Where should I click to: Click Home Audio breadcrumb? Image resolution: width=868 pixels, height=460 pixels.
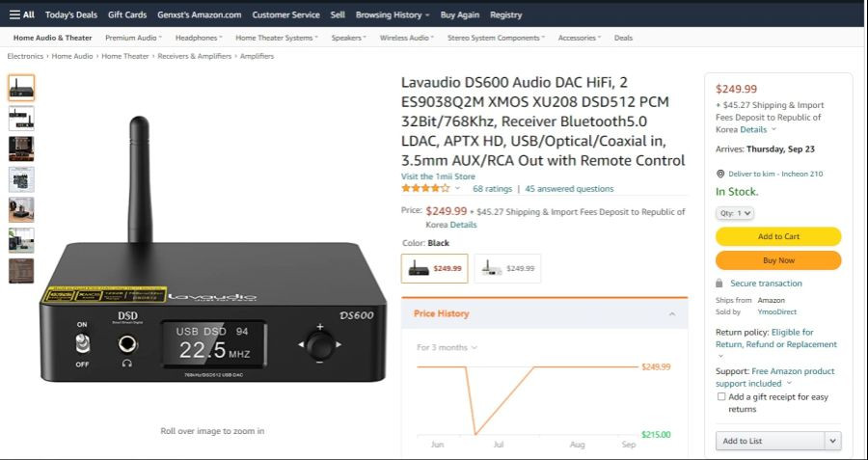coord(72,56)
